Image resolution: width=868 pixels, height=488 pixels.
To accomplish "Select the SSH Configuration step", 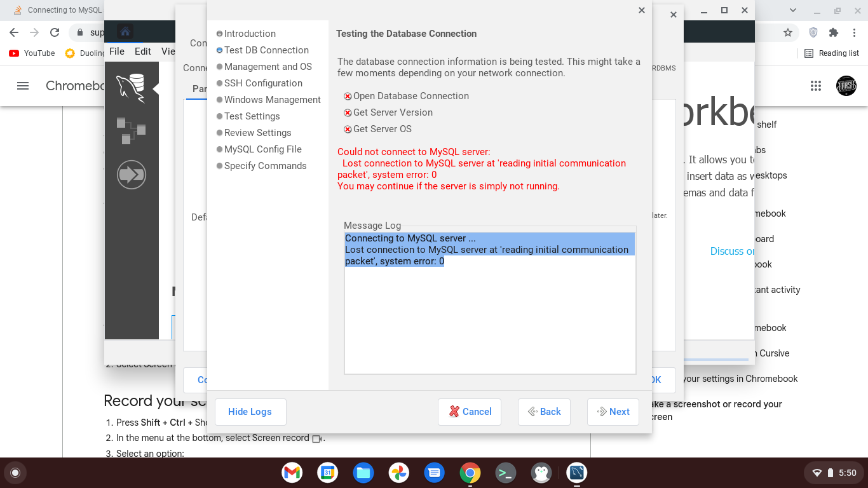I will tap(259, 83).
